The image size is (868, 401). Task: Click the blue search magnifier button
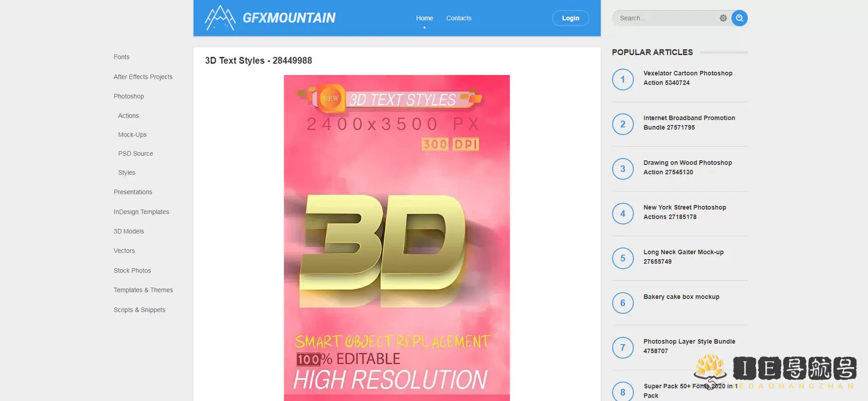click(x=740, y=18)
